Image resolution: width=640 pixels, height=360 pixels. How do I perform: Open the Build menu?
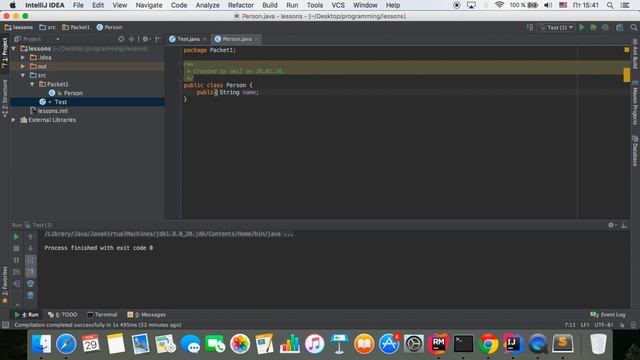pyautogui.click(x=270, y=5)
